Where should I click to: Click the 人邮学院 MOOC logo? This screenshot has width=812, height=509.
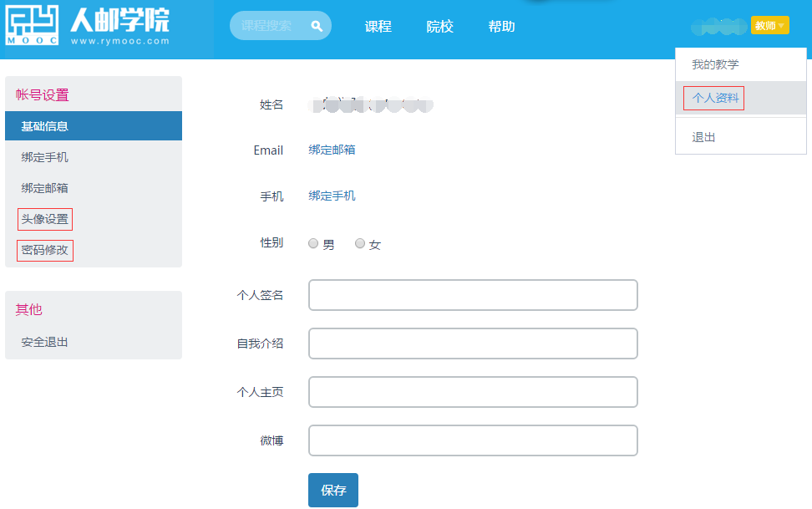[x=88, y=26]
